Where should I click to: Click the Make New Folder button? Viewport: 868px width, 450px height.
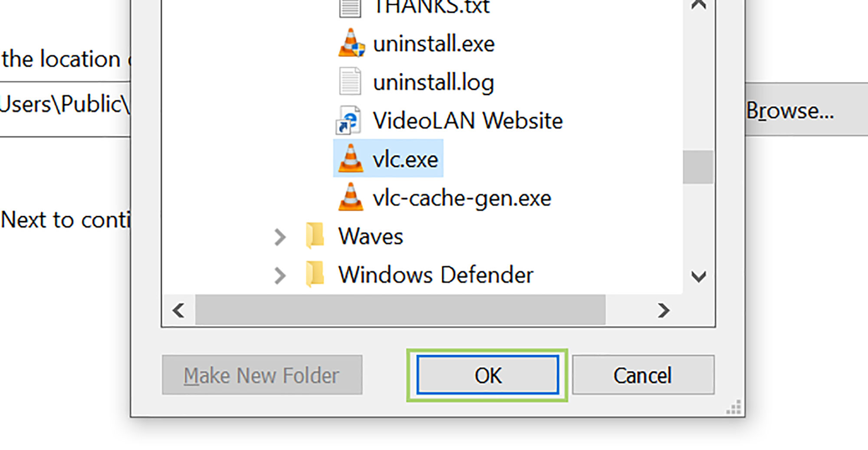click(x=262, y=375)
